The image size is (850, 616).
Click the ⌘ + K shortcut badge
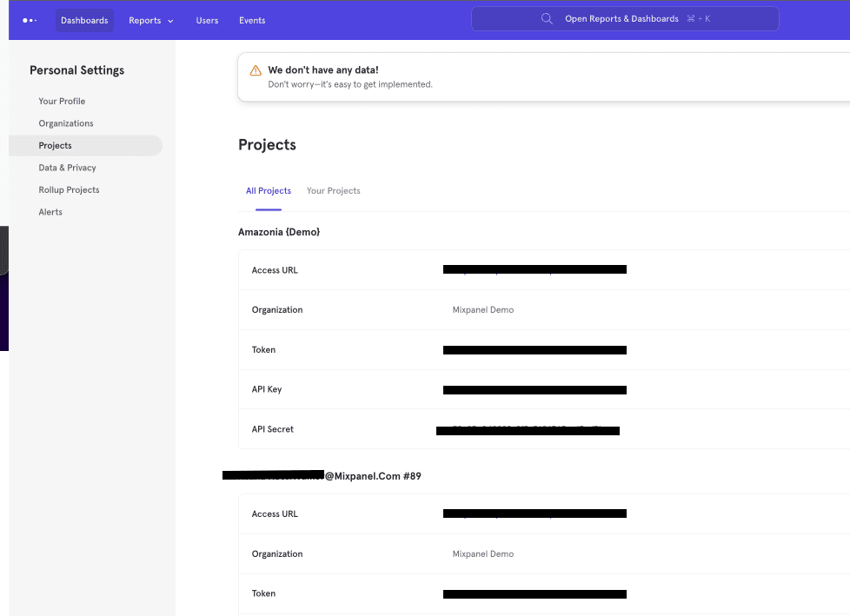699,17
